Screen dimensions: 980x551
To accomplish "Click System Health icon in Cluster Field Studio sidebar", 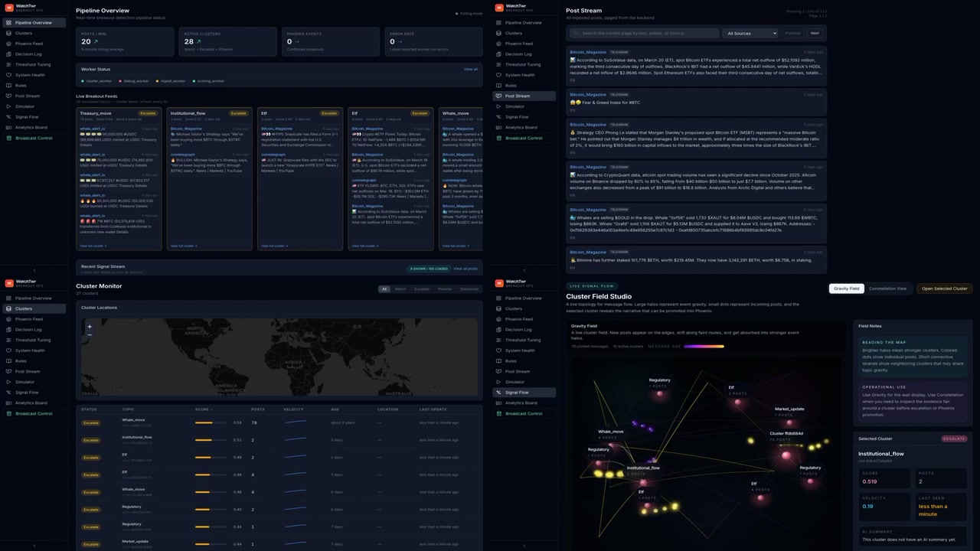I will (x=499, y=350).
